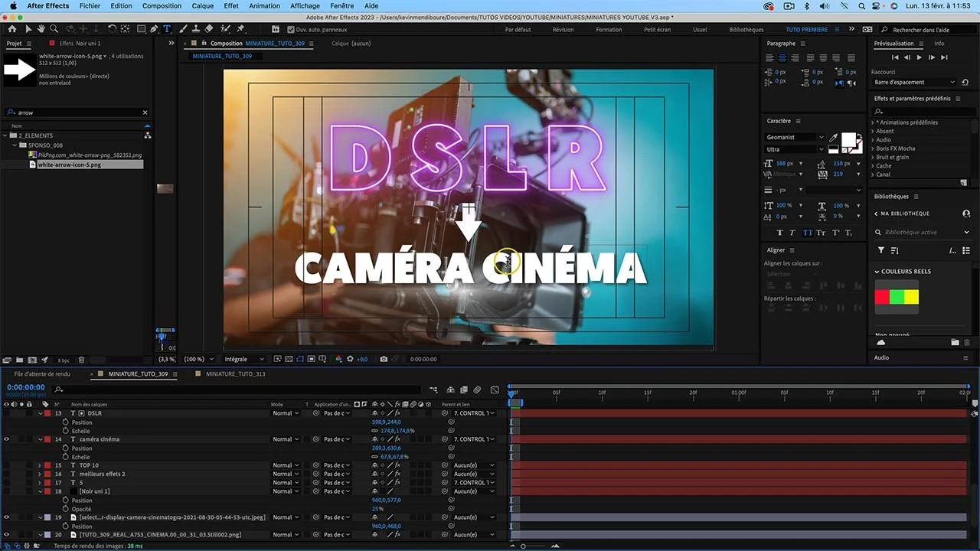Select the Rectangle shape tool
This screenshot has width=980, height=551.
click(141, 29)
